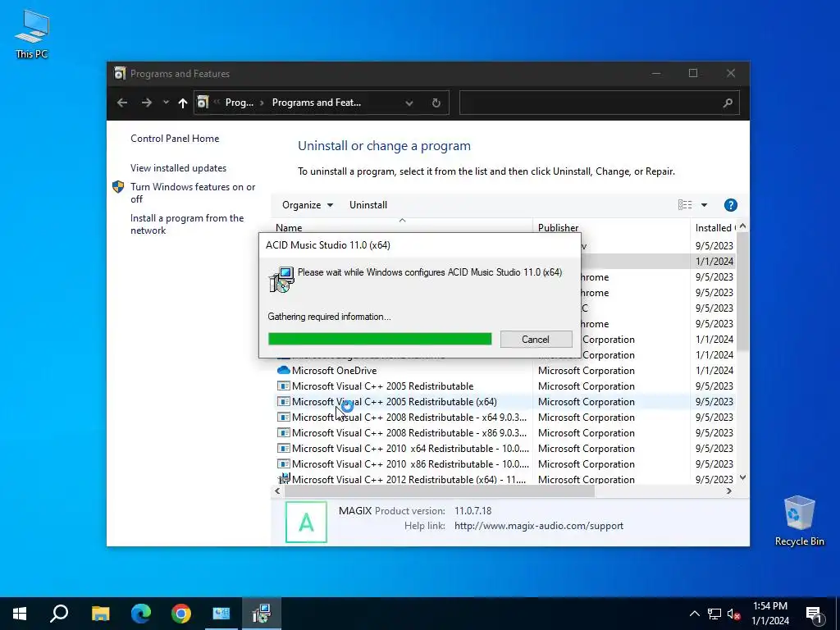Click the Prog... breadcrumb in the address bar
The width and height of the screenshot is (840, 630).
pos(239,103)
